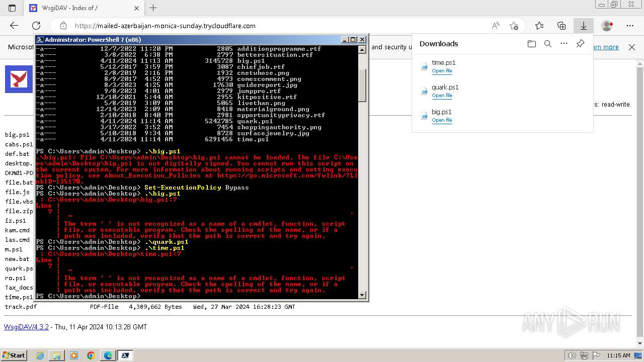Open PowerShell window system menu icon
The image size is (644, 362).
(40, 40)
